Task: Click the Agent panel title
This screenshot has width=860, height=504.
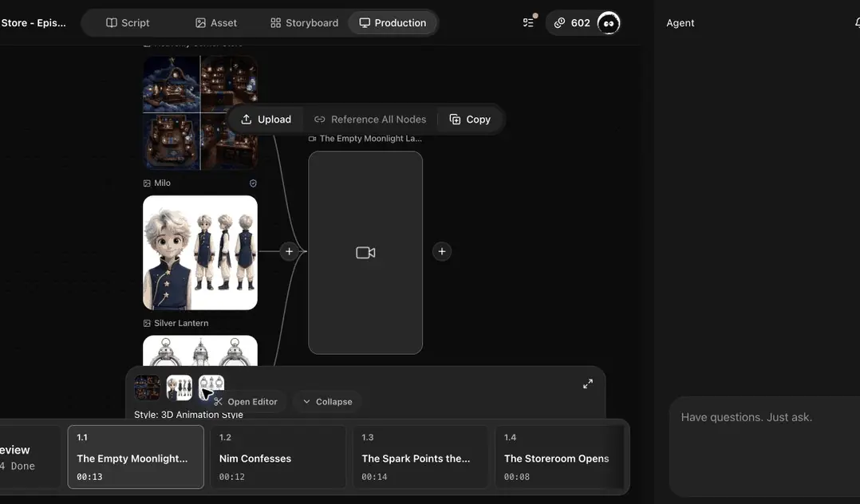Action: [x=680, y=23]
